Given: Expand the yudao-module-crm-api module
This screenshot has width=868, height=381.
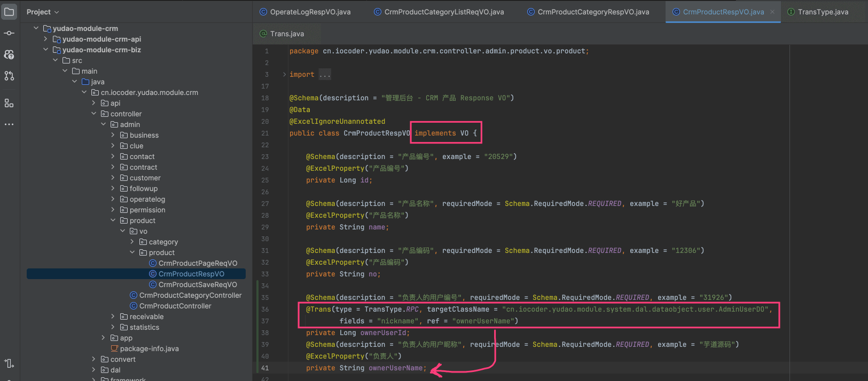Looking at the screenshot, I should click(45, 39).
